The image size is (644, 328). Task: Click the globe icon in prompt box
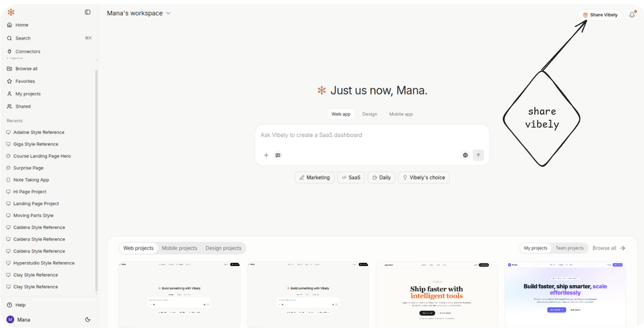[x=465, y=155]
